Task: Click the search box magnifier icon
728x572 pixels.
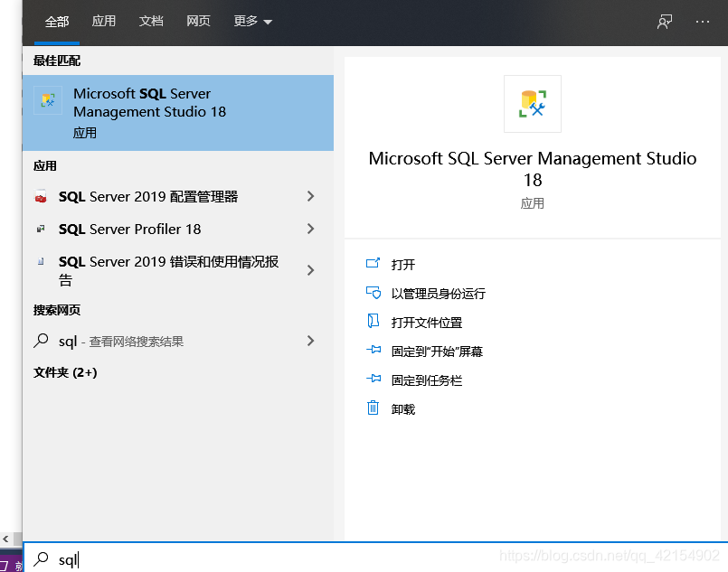Action: 41,559
